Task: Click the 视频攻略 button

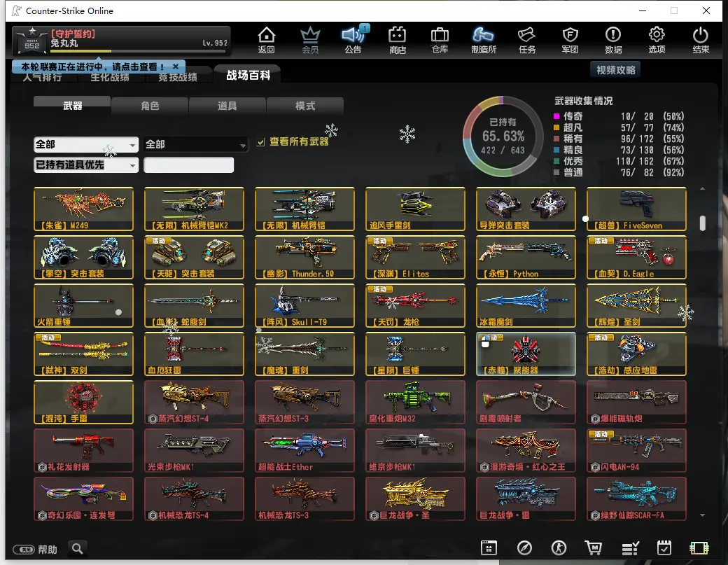Action: point(615,69)
